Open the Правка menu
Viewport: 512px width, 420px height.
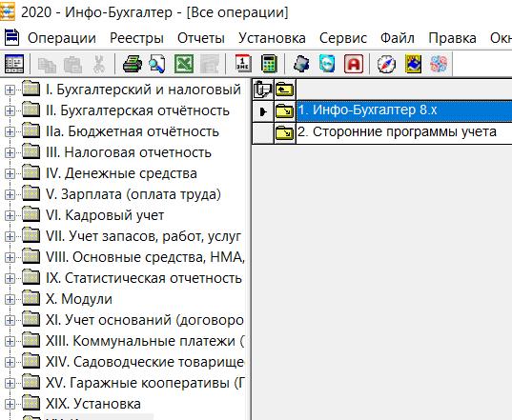point(452,38)
